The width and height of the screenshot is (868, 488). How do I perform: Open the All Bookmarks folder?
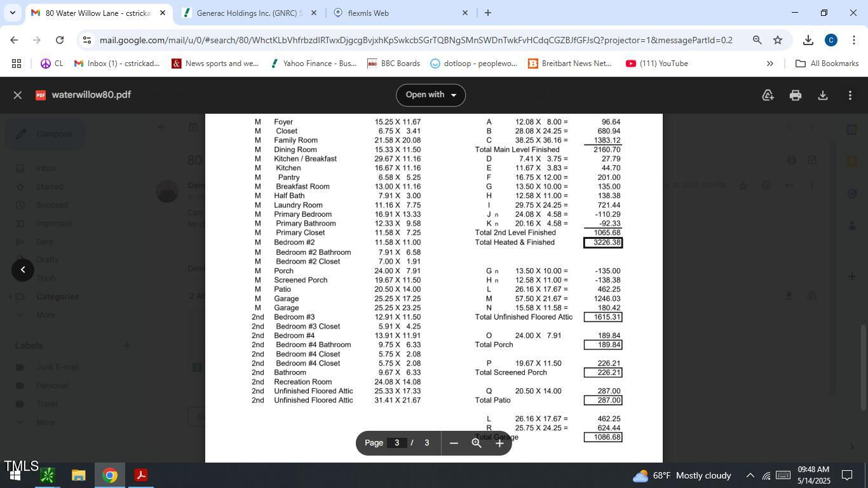pos(827,64)
